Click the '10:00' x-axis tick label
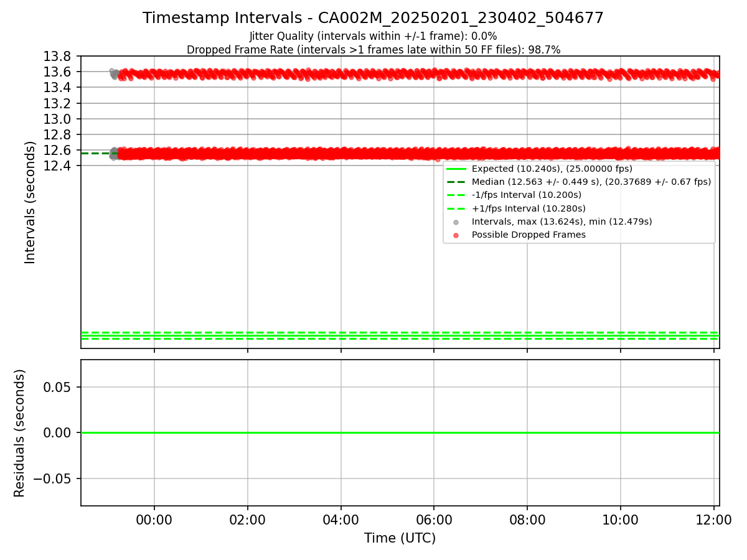This screenshot has height=560, width=747. [620, 520]
